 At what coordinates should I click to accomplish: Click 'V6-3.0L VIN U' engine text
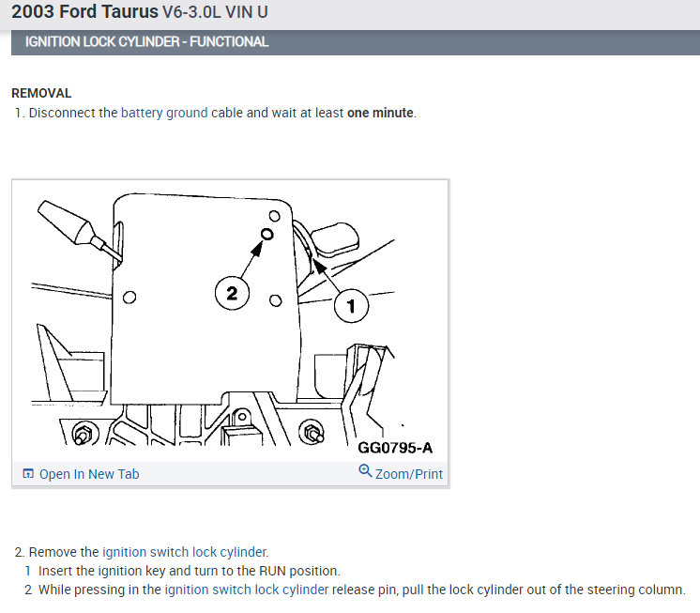215,11
